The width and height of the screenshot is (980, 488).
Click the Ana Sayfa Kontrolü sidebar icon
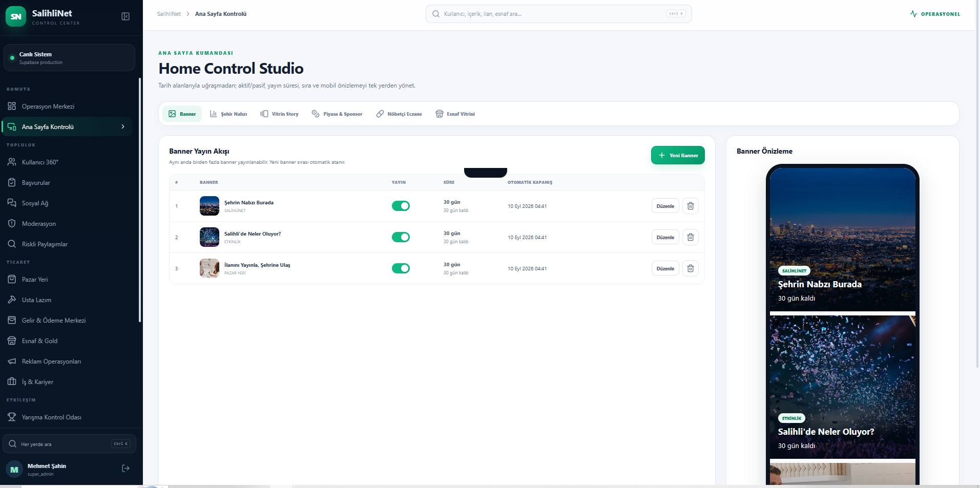coord(12,126)
